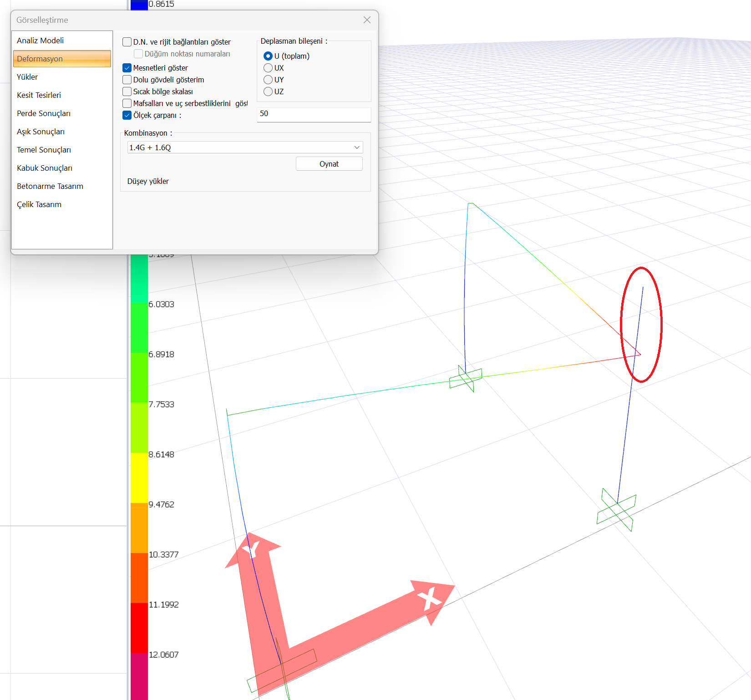The image size is (751, 700).
Task: Open Betonarme Tasarım section
Action: (x=50, y=186)
